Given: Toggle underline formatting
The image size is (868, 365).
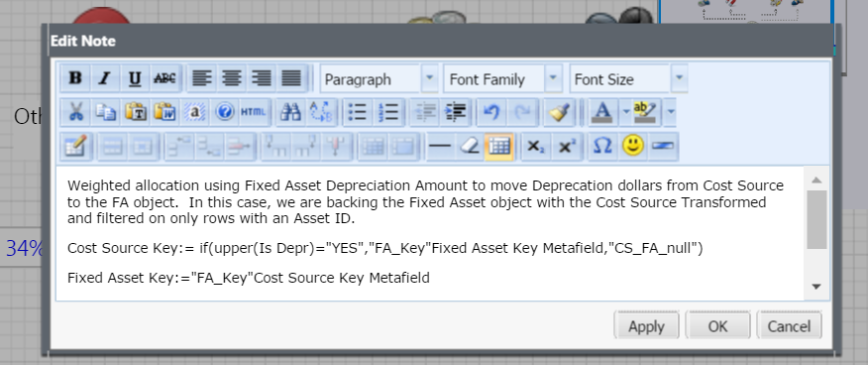Looking at the screenshot, I should click(x=135, y=78).
